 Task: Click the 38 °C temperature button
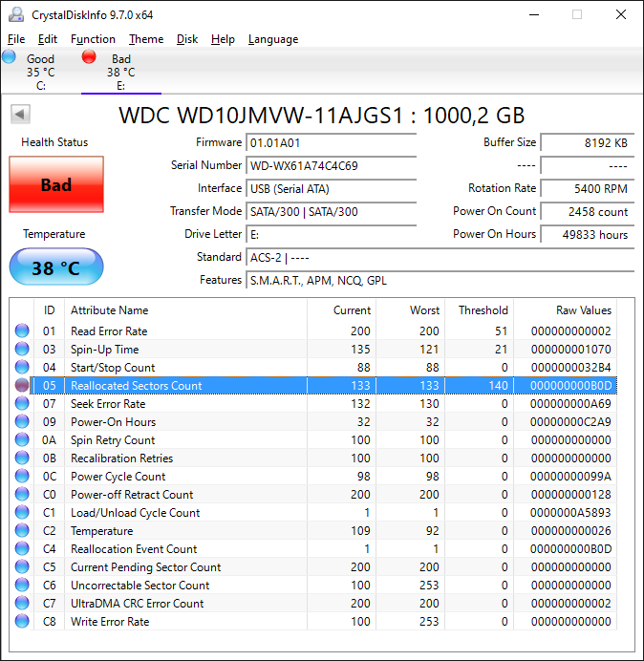[56, 267]
